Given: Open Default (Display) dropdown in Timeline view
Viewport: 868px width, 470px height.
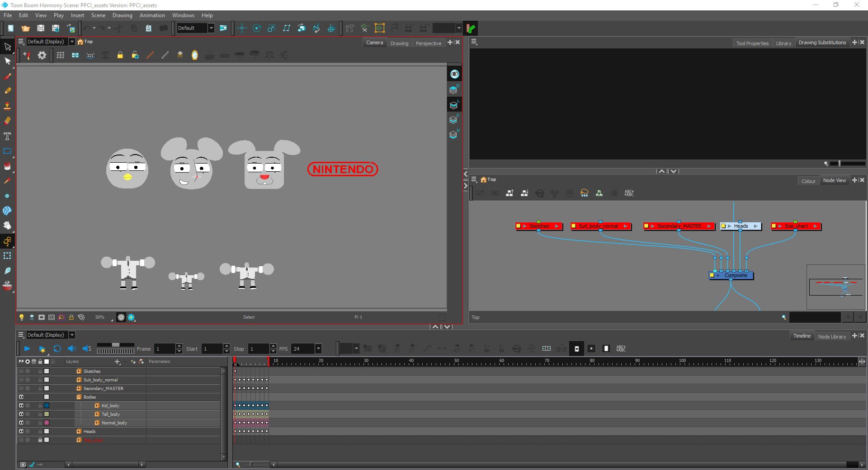Looking at the screenshot, I should [71, 335].
